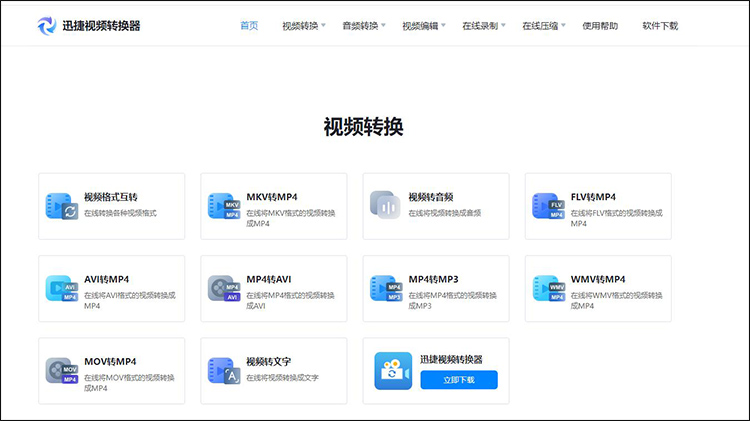The width and height of the screenshot is (750, 421).
Task: Click the FLV转MP4 card icon
Action: [548, 206]
